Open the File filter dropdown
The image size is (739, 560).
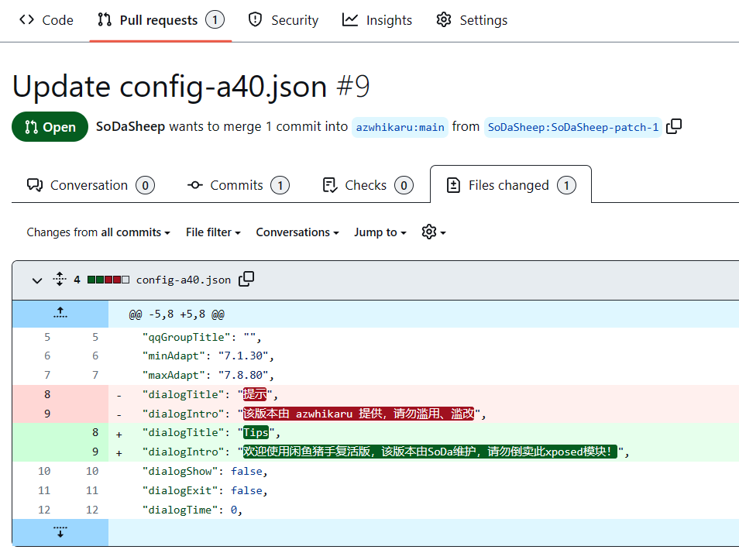213,232
